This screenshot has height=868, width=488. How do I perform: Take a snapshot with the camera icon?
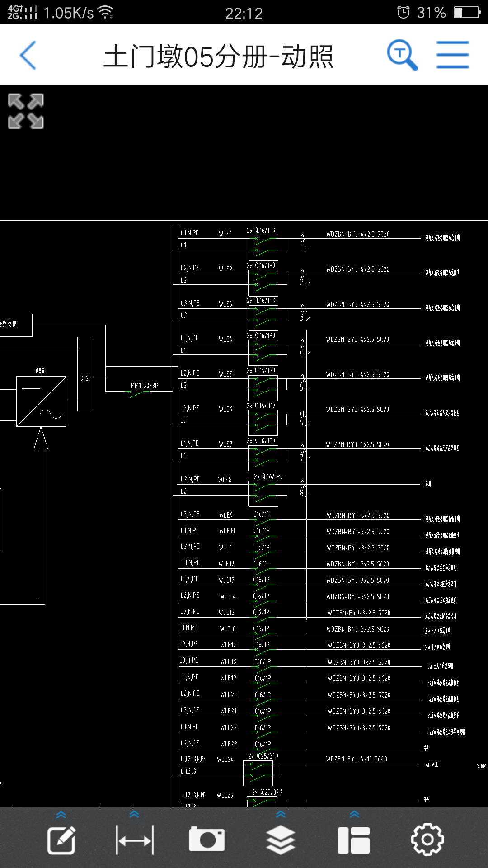[x=207, y=840]
